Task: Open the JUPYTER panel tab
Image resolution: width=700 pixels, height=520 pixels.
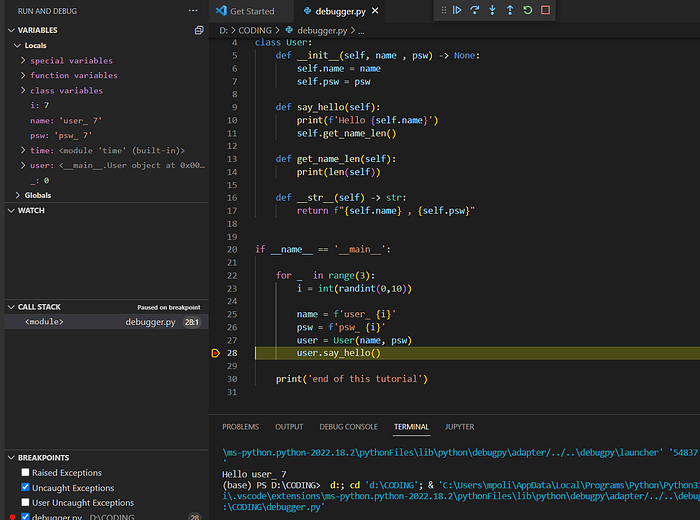Action: coord(459,427)
